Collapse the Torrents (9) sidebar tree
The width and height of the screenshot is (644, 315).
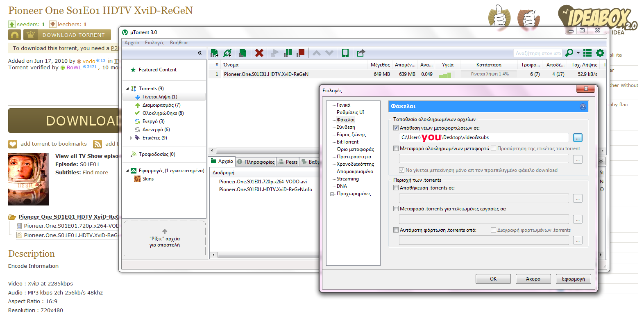point(127,89)
